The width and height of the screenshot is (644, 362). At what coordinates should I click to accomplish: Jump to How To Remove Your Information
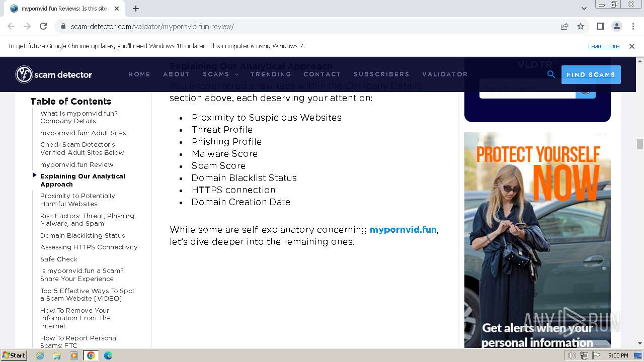click(75, 318)
